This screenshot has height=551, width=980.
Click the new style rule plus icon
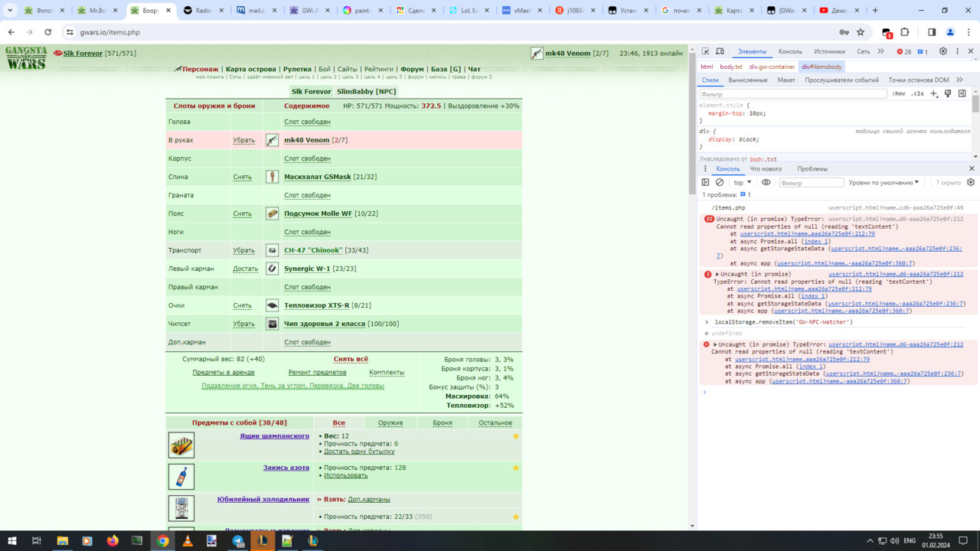tap(933, 93)
